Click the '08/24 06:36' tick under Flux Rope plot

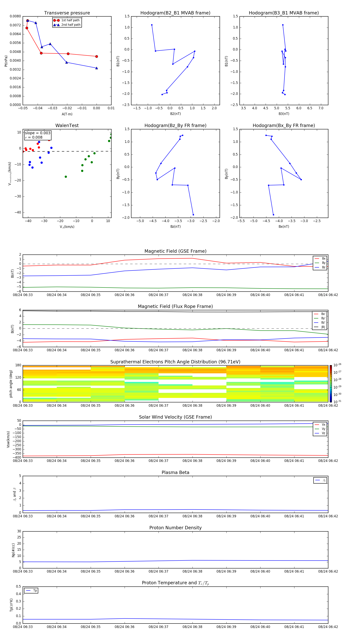pos(124,350)
